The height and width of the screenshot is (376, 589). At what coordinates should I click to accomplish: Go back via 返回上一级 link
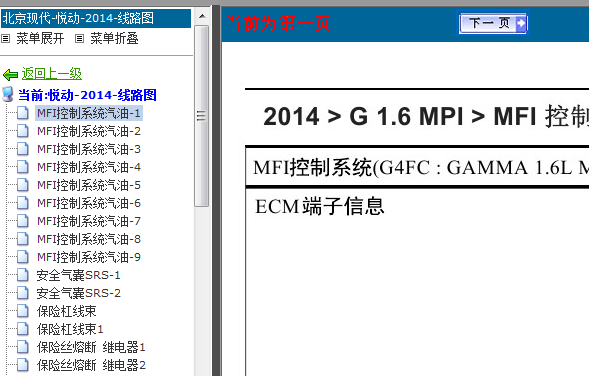coord(51,74)
